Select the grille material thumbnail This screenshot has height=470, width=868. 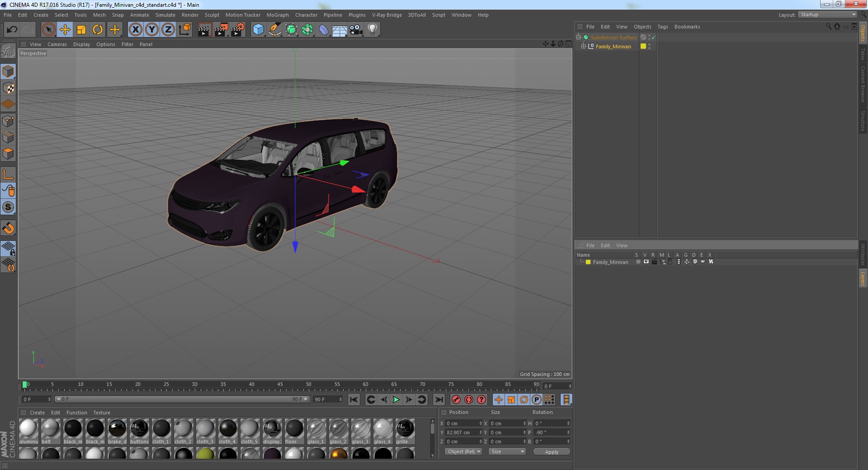[405, 432]
